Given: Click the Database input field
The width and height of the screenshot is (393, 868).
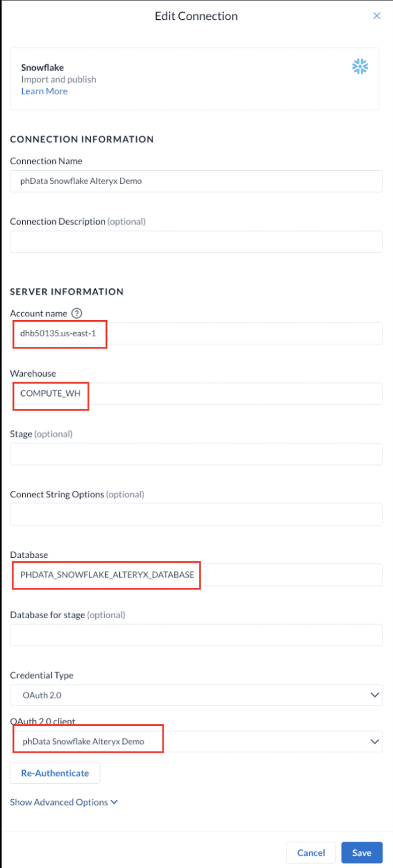Looking at the screenshot, I should (x=196, y=574).
